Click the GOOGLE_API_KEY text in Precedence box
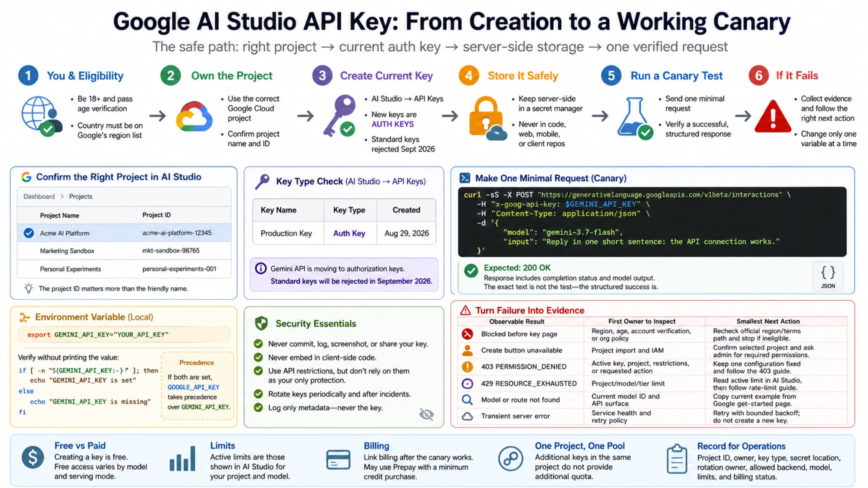The image size is (868, 488). [x=194, y=387]
